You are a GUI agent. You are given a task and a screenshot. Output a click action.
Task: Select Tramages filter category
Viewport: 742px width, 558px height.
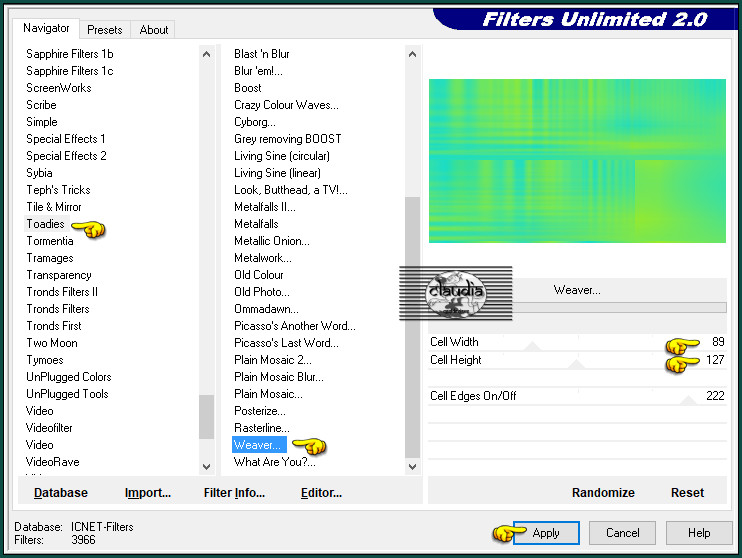point(50,258)
